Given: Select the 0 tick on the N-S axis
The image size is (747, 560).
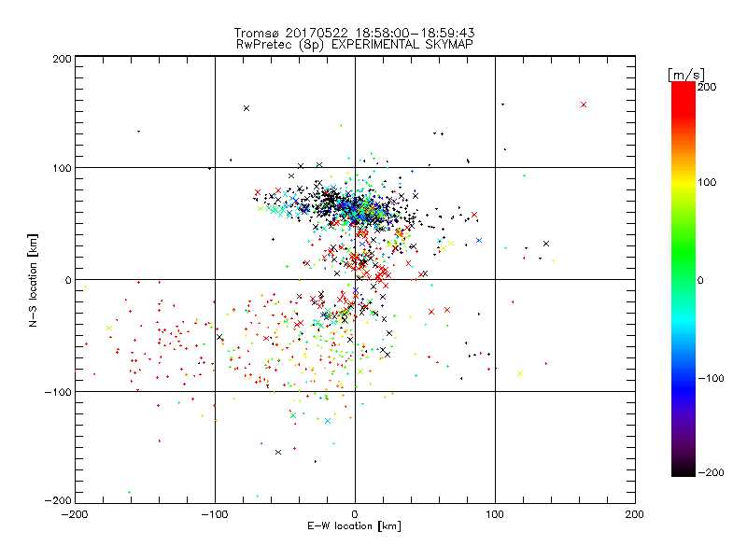Looking at the screenshot, I should 68,280.
